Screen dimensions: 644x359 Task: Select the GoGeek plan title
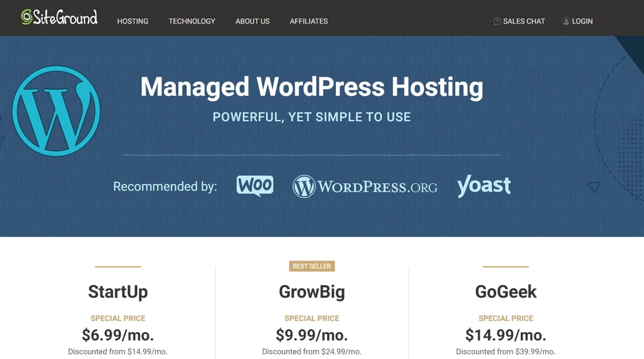(506, 291)
